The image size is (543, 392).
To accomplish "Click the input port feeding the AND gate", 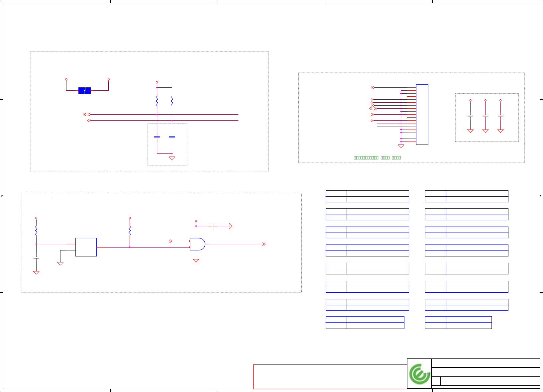I will coord(170,241).
